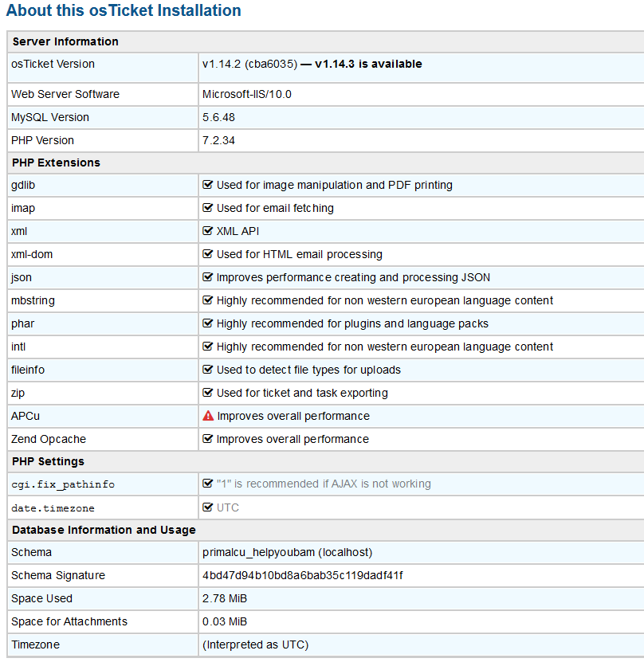The image size is (644, 666).
Task: Click the fileinfo check icon
Action: point(208,370)
